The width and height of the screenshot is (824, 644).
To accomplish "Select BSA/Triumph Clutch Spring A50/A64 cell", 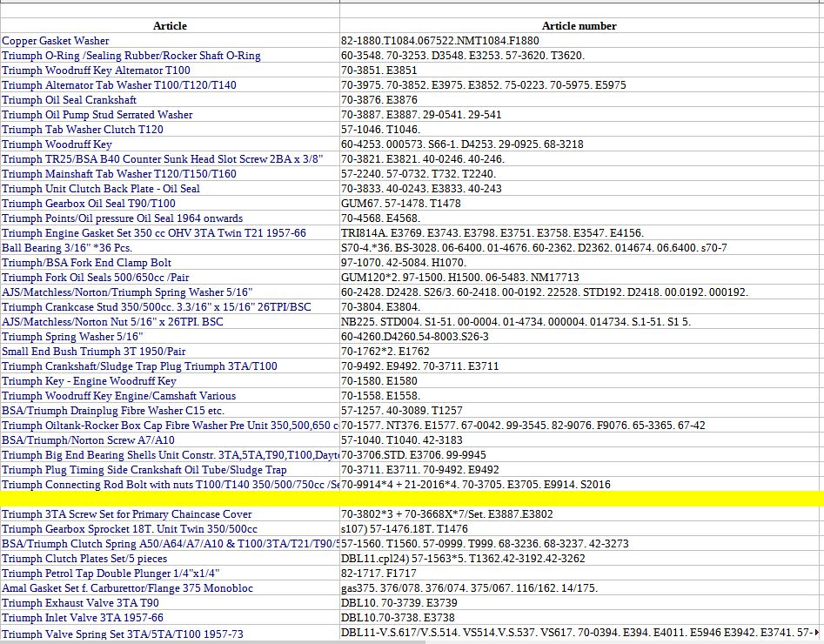I will click(170, 543).
